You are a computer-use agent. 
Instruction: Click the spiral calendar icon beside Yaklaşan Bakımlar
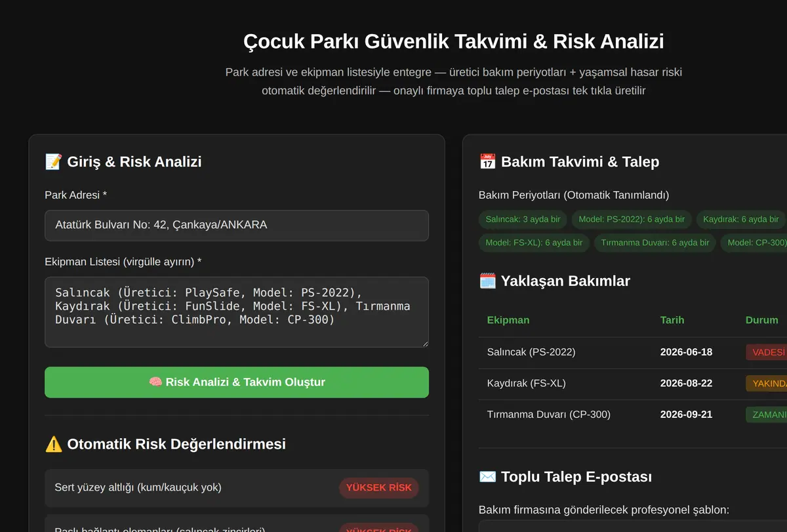point(487,281)
